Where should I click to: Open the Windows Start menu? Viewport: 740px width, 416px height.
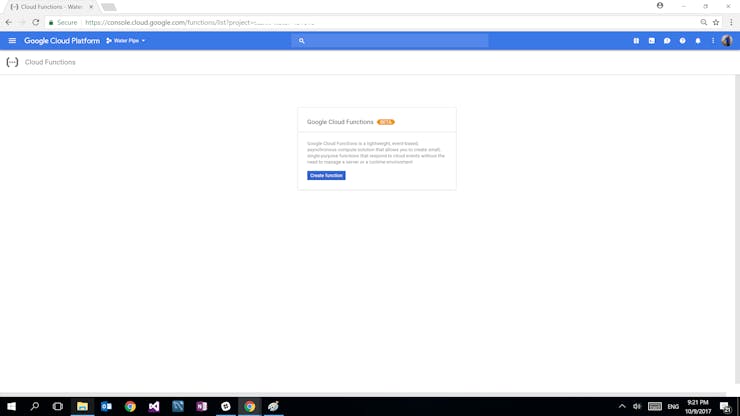(11, 407)
